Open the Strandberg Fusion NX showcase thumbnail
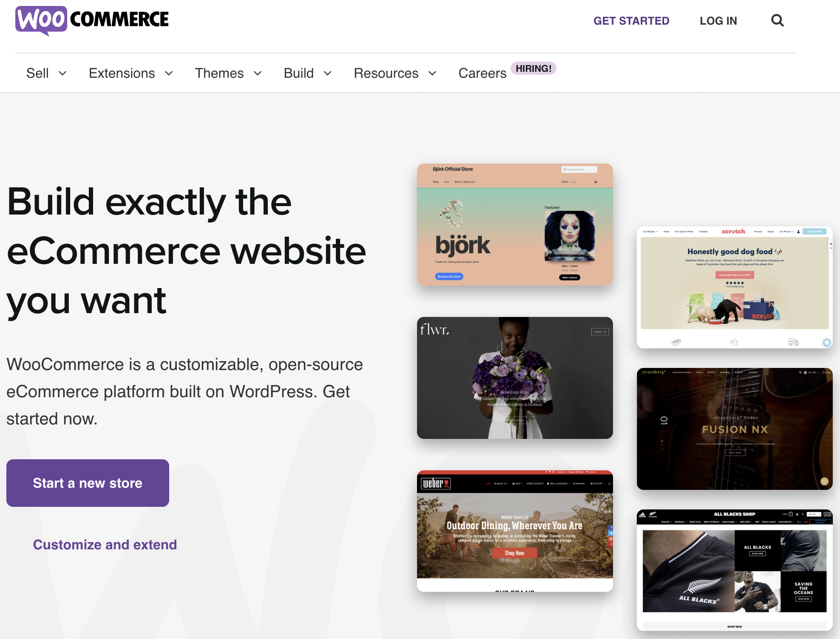The width and height of the screenshot is (840, 639). [735, 429]
